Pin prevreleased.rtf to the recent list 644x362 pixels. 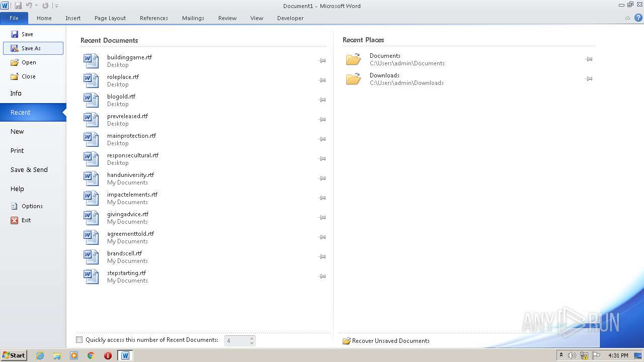coord(322,120)
